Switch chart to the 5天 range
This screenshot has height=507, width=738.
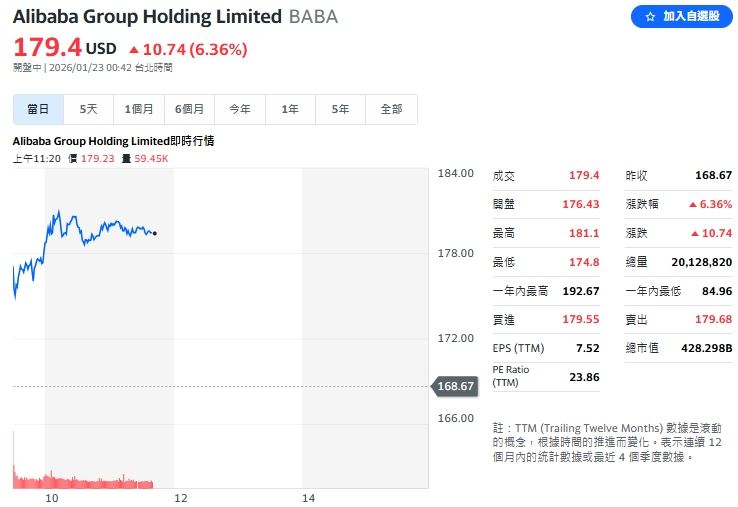coord(89,109)
